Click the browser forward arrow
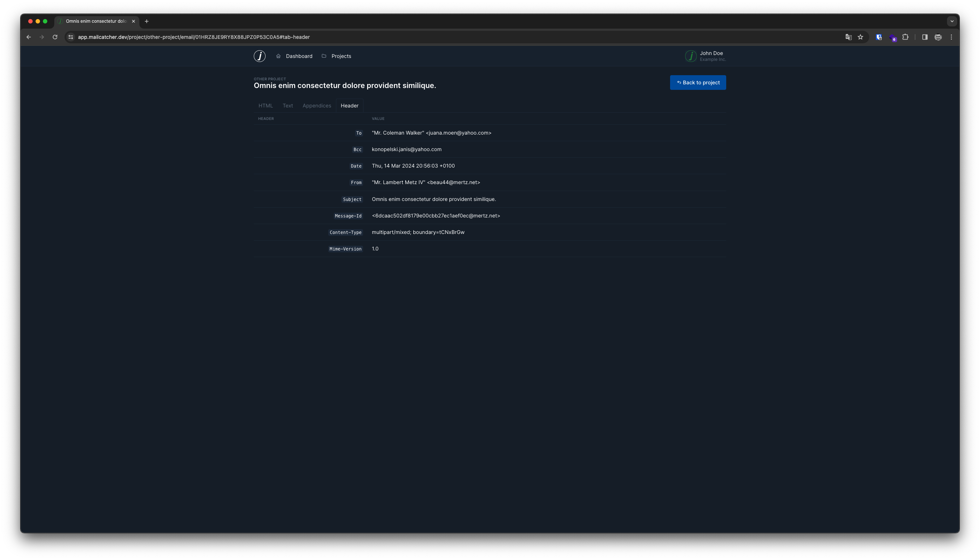 tap(41, 37)
